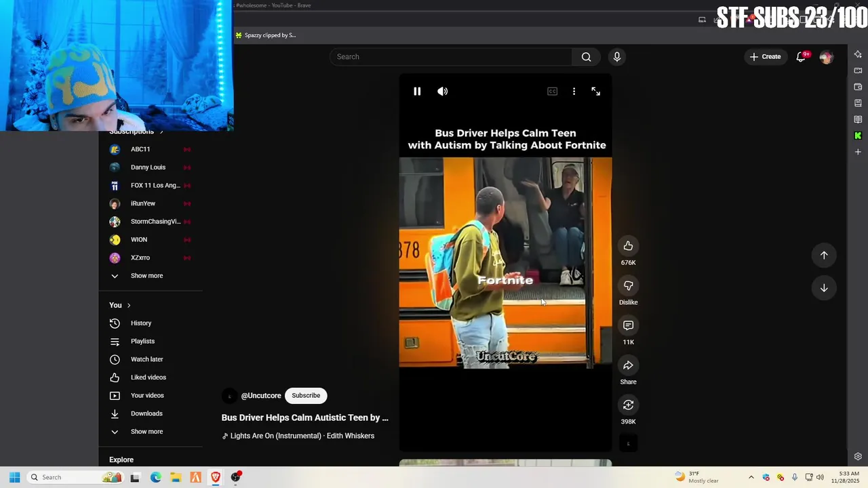Open the @Uncutcore channel
The image size is (868, 488).
point(261,396)
